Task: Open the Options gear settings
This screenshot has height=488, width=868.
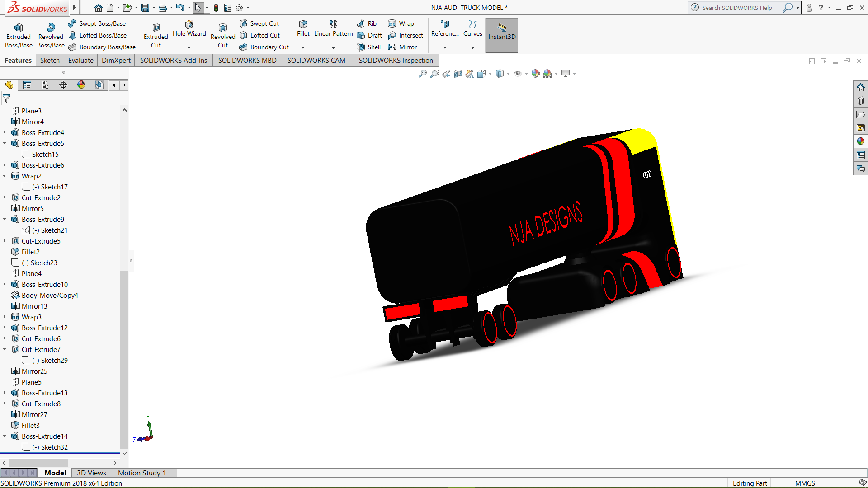Action: click(239, 8)
